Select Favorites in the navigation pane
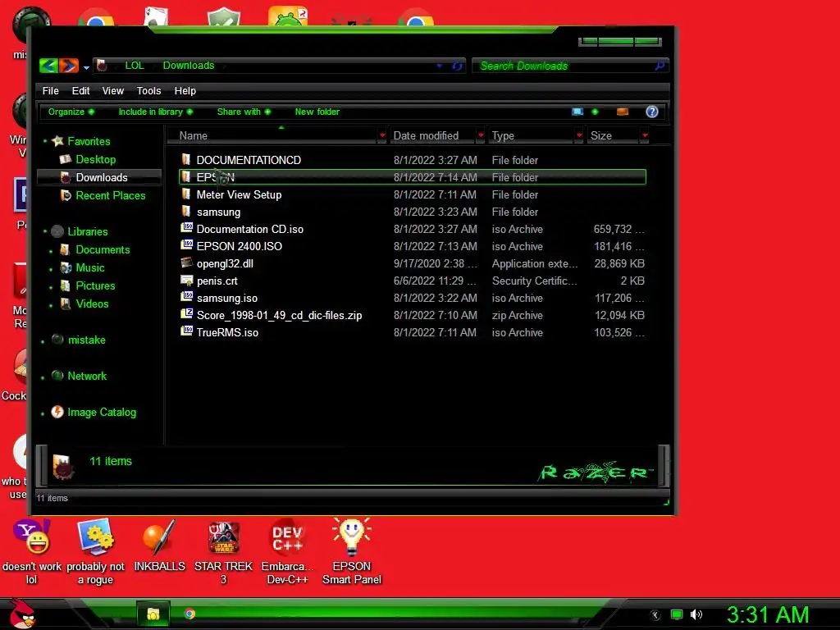840x630 pixels. click(89, 141)
